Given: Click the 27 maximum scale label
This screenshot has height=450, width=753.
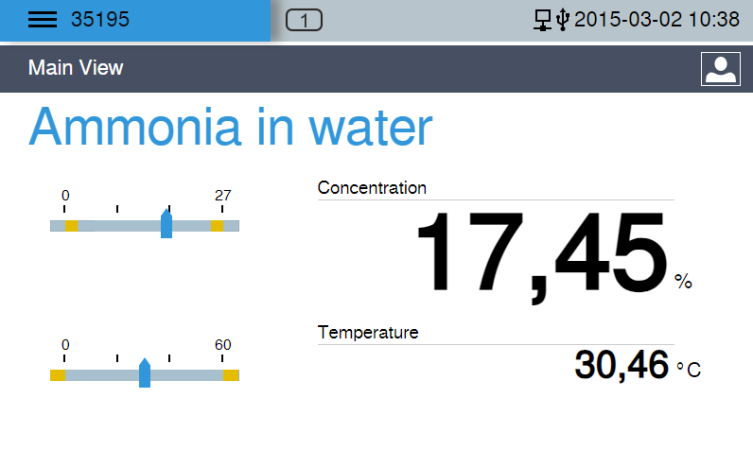Looking at the screenshot, I should (223, 195).
